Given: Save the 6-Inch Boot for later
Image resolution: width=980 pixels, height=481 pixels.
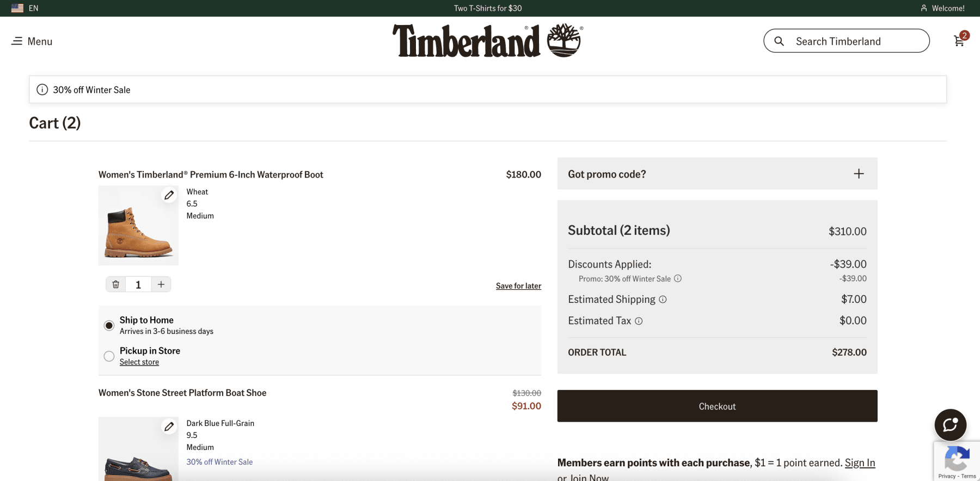Looking at the screenshot, I should [518, 286].
